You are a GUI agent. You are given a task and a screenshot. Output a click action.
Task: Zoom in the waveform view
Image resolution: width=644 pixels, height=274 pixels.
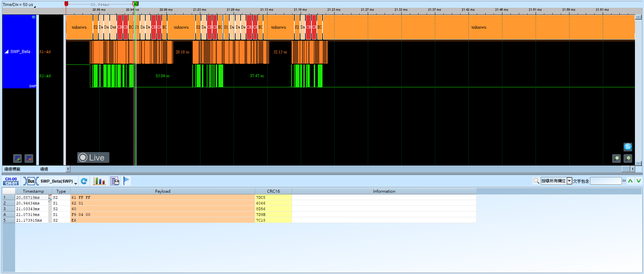tap(628, 158)
